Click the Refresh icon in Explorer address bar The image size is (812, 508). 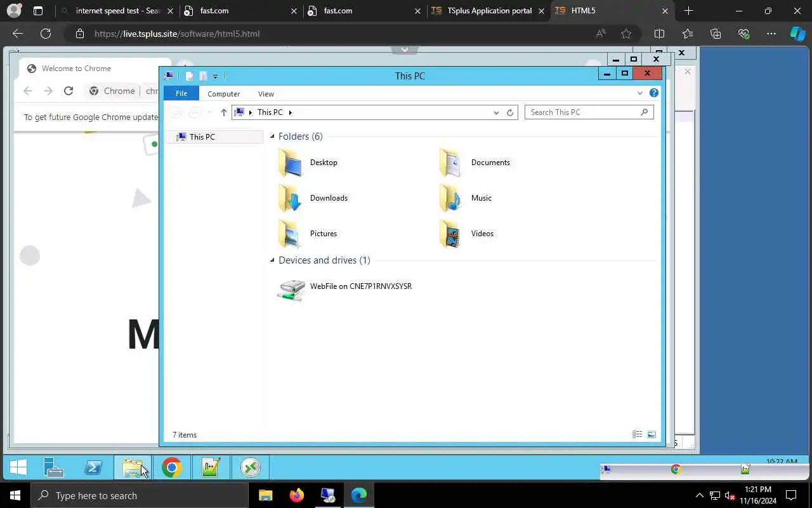pyautogui.click(x=510, y=112)
